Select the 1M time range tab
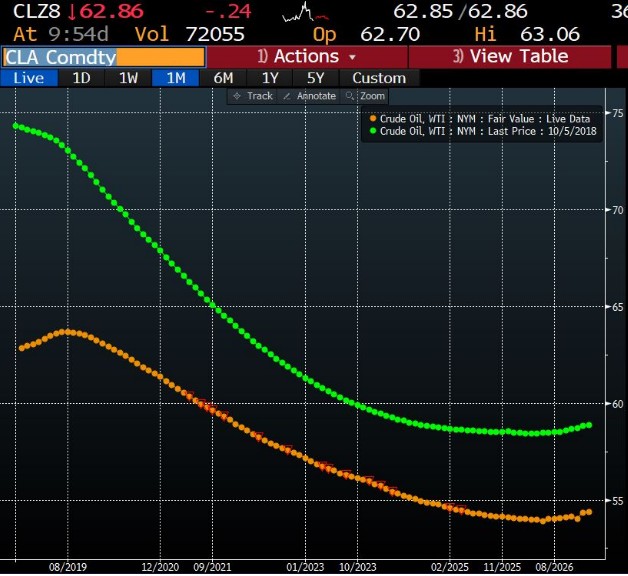The height and width of the screenshot is (576, 628). (x=175, y=78)
